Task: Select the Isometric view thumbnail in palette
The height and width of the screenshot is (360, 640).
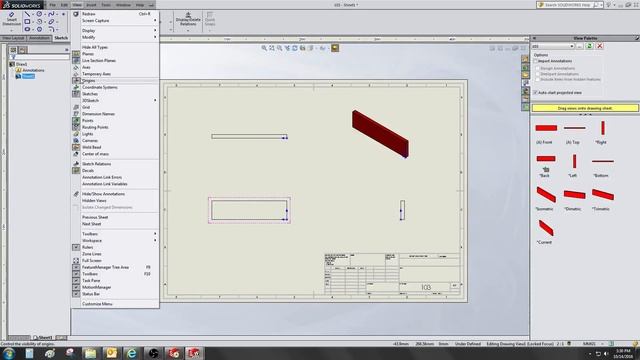Action: pos(546,195)
